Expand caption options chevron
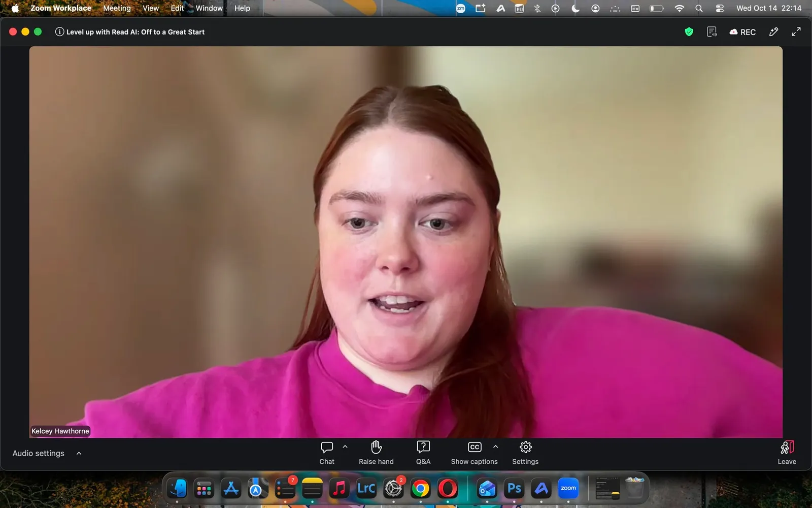This screenshot has width=812, height=508. coord(496,447)
